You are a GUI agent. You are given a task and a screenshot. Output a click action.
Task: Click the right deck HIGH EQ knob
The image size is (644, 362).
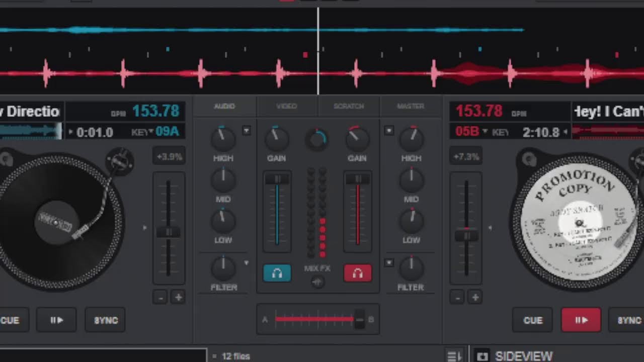(x=411, y=139)
